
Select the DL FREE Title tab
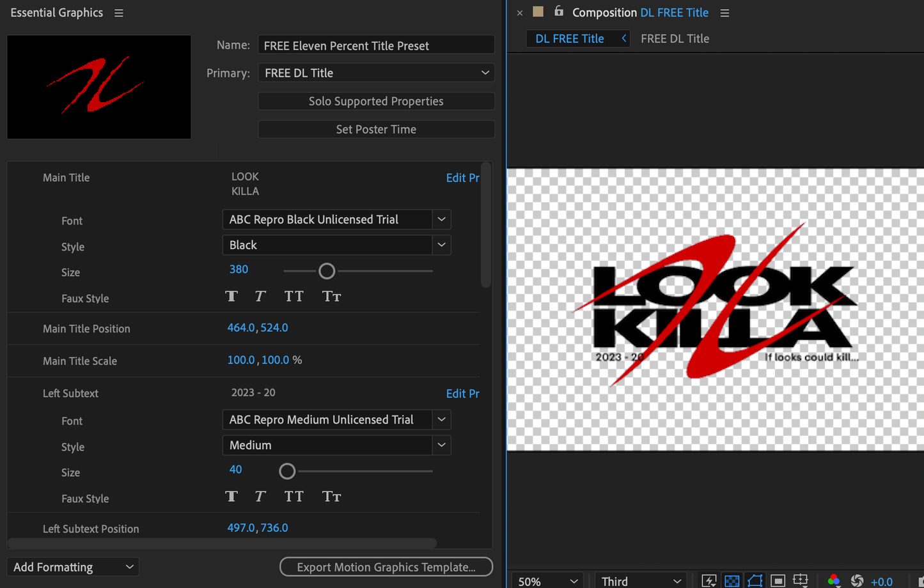click(569, 38)
